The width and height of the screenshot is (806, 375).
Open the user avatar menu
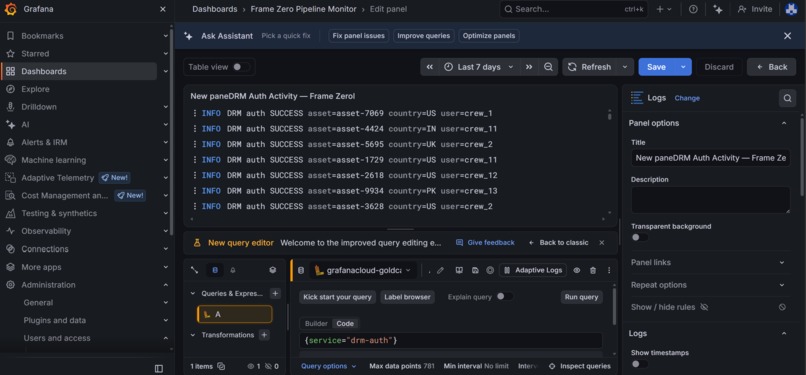[x=791, y=9]
